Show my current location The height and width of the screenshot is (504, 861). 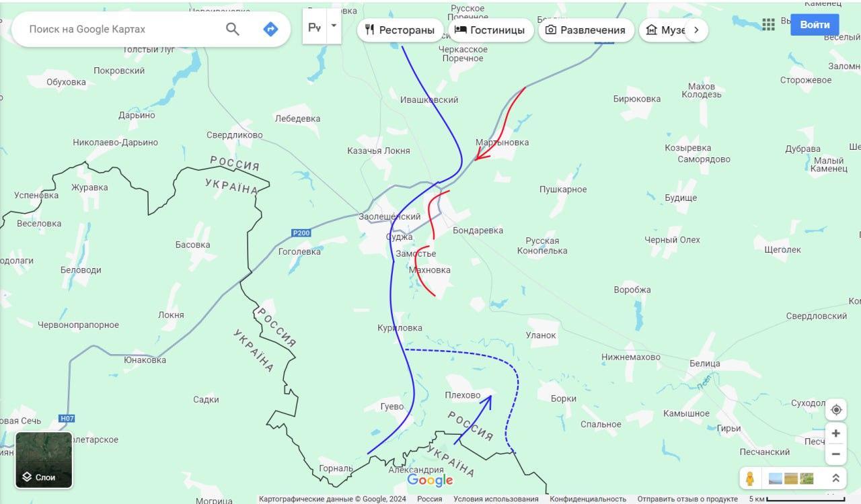tap(835, 410)
